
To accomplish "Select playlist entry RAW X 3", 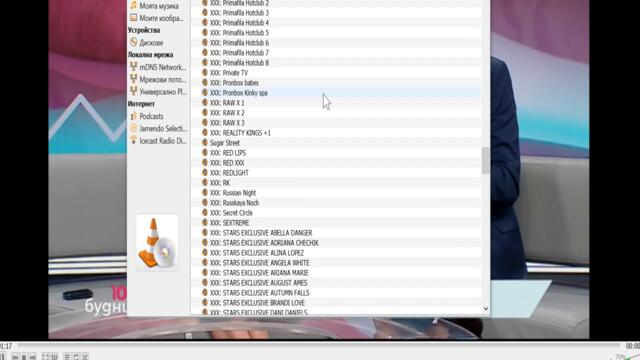I will (x=336, y=123).
